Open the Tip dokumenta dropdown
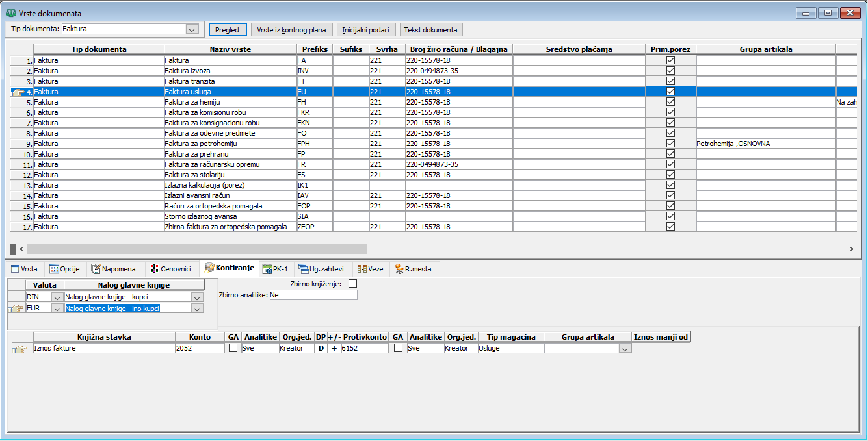The image size is (868, 441). coord(191,29)
